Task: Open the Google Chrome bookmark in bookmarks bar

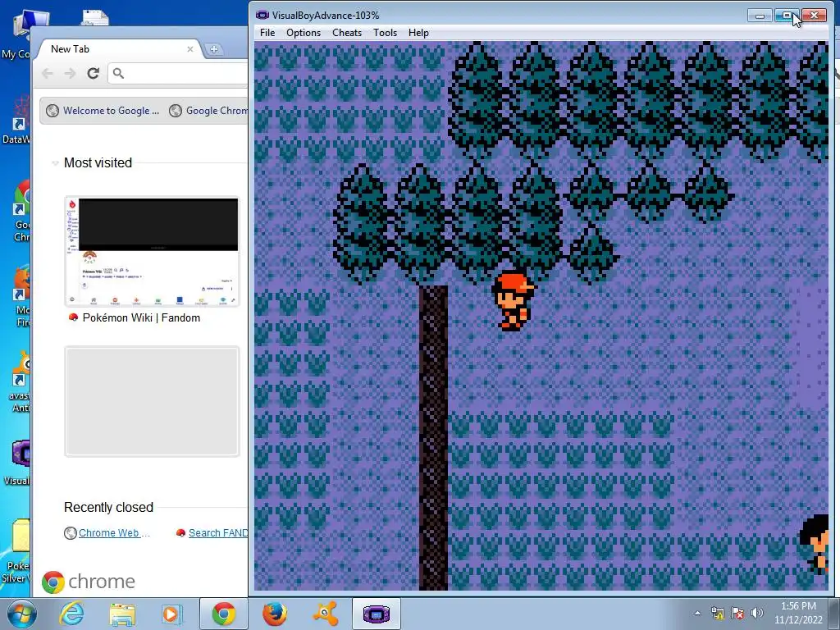Action: (209, 111)
